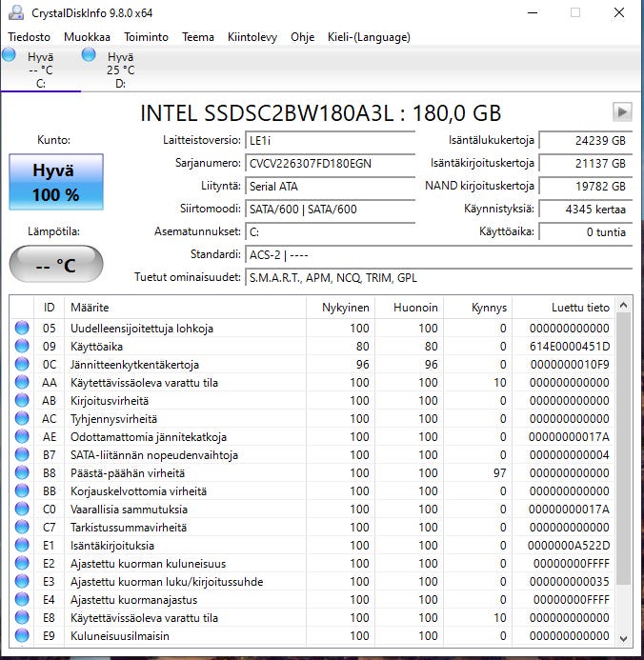Screen dimensions: 644x660
Task: Click status orb for attribute AB Kirjoitusvirheitä
Action: click(x=22, y=400)
